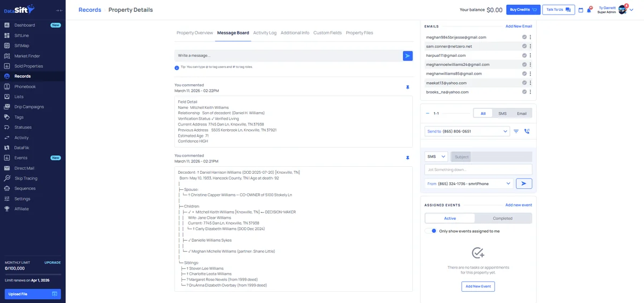Image resolution: width=644 pixels, height=303 pixels.
Task: Toggle verified status for harpua111@gmail.com
Action: pos(524,55)
